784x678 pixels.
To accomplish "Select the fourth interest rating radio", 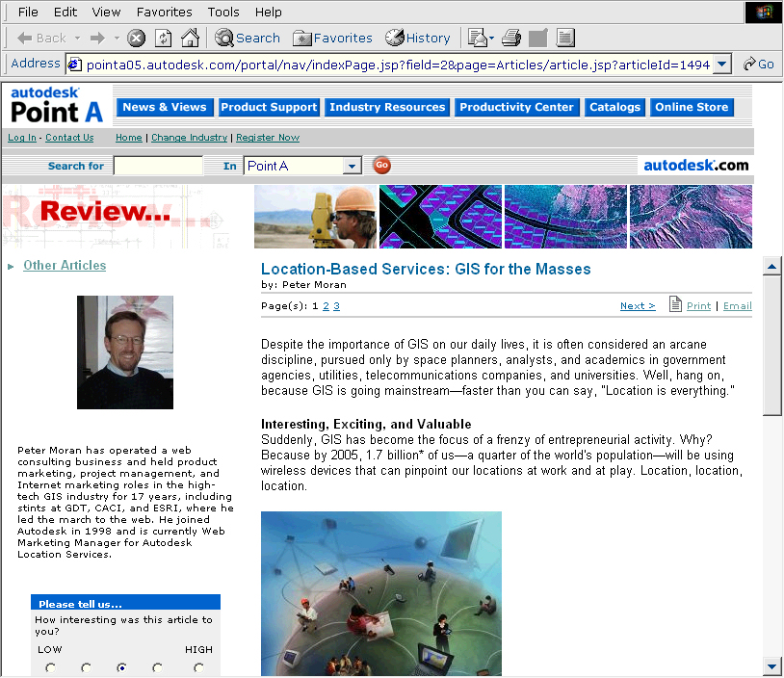I will tap(158, 667).
